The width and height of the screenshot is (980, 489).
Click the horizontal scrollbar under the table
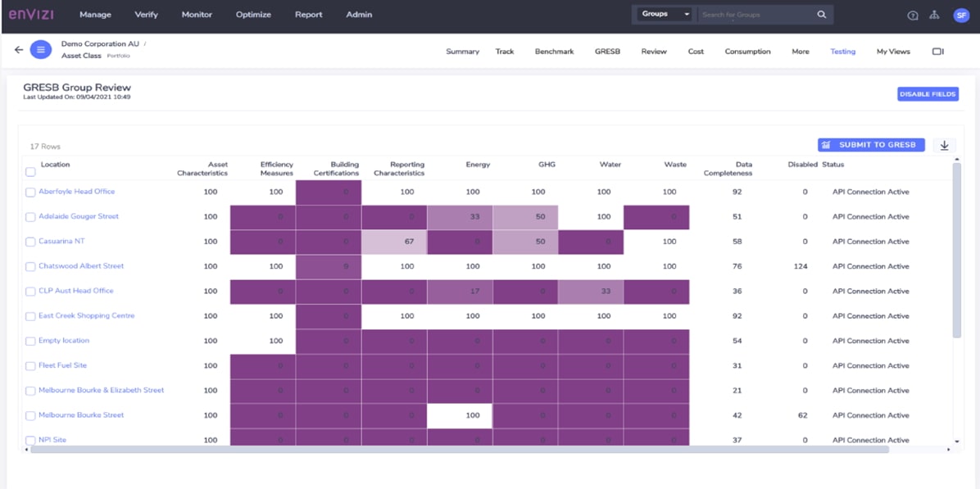[x=459, y=449]
